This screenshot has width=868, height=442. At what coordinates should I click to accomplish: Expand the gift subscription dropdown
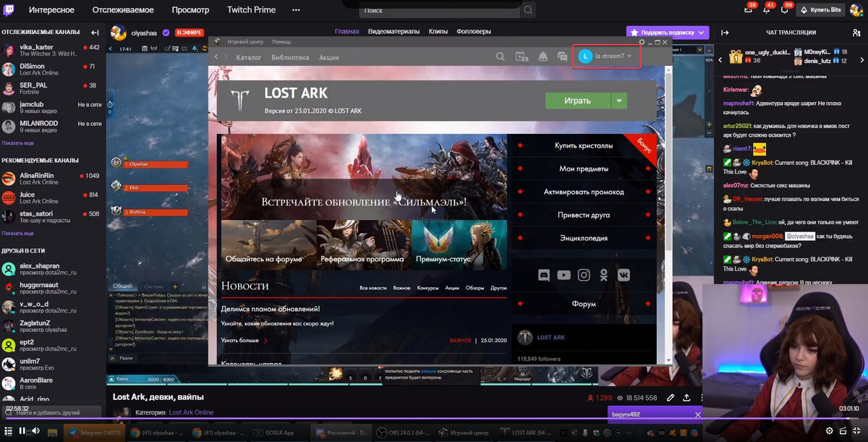click(x=702, y=33)
